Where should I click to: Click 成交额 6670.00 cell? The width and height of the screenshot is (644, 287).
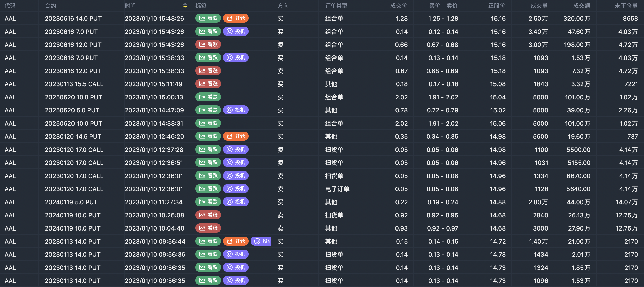579,176
